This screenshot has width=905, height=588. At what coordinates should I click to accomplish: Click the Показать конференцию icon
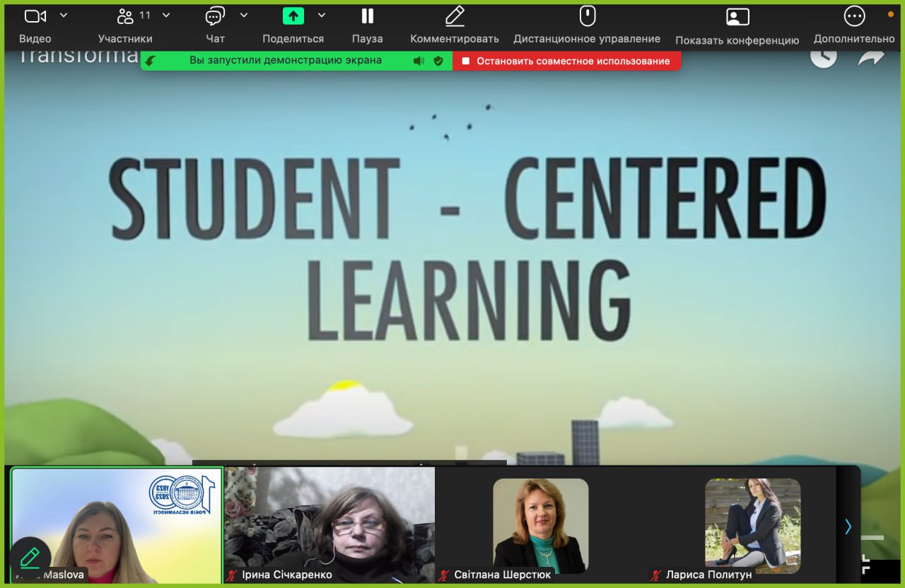coord(737,17)
